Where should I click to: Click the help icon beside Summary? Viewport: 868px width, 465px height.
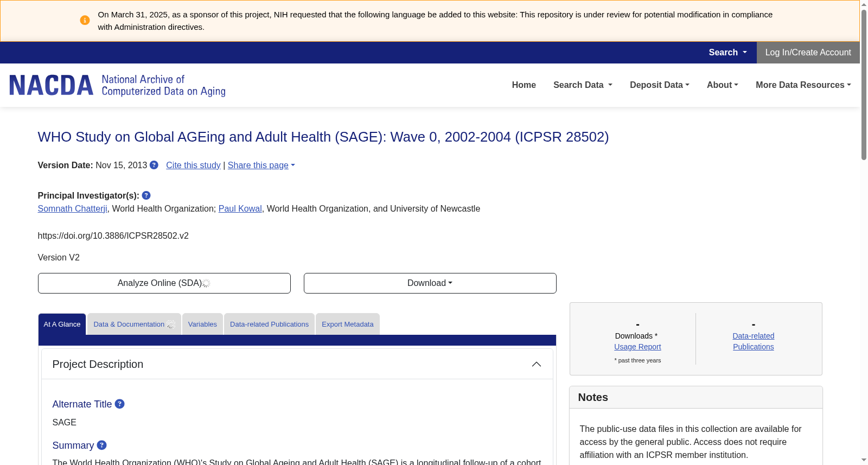(101, 445)
